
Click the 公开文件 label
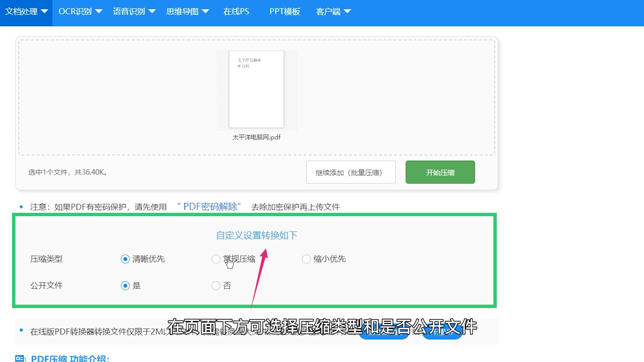pyautogui.click(x=46, y=286)
